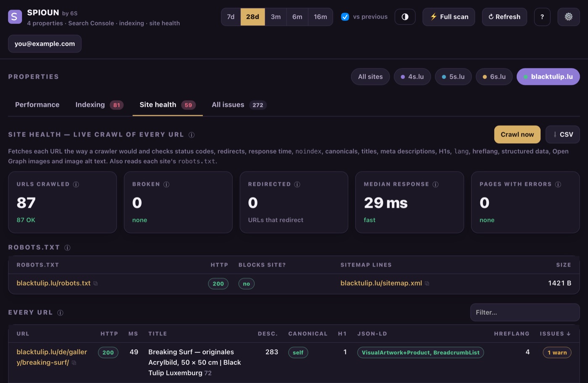Copy the breaking-surf gallery URL icon

tap(74, 363)
